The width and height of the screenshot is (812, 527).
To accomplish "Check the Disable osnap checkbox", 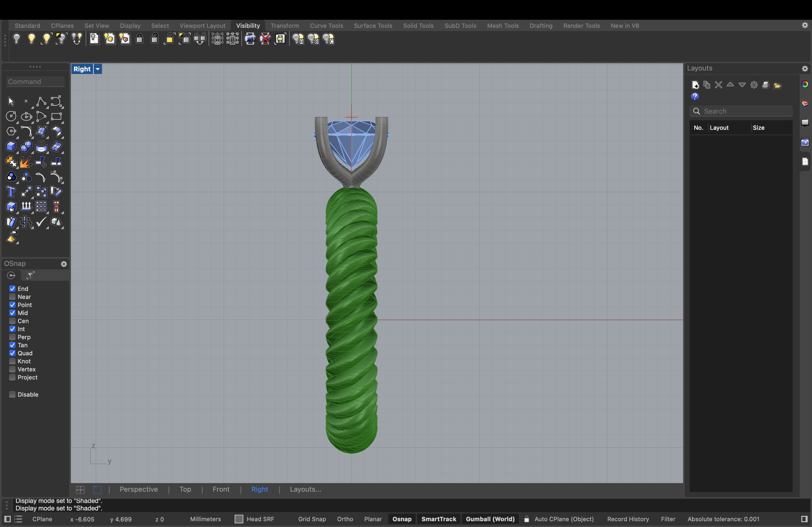I will tap(12, 395).
